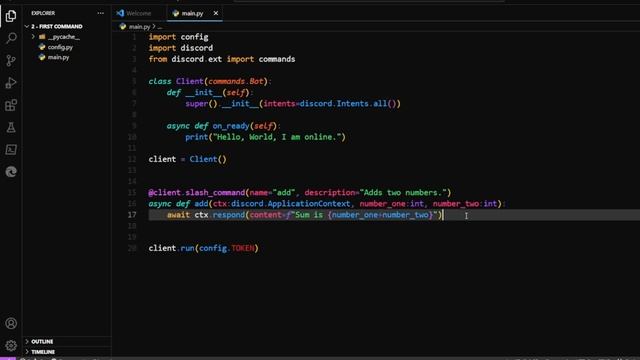Open the Testing flask view

(x=11, y=127)
